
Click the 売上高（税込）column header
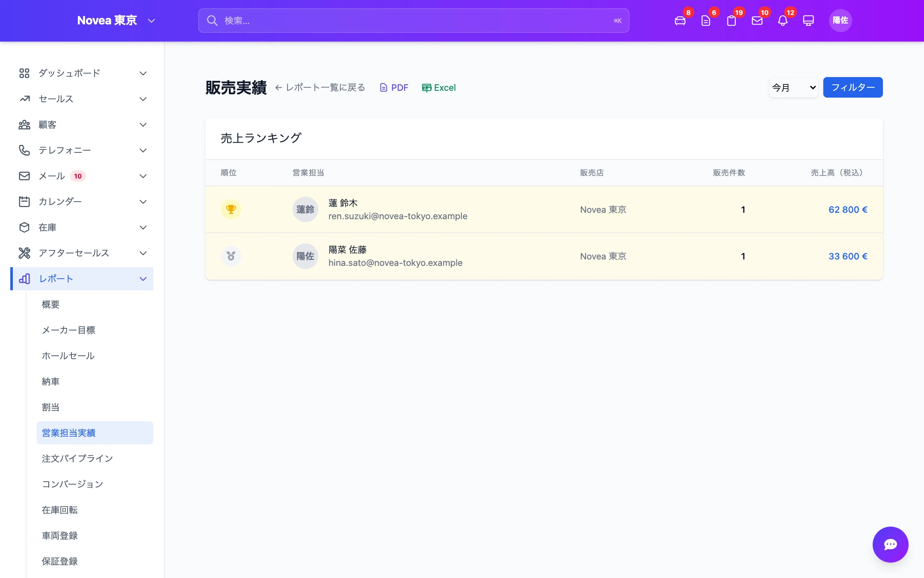pos(838,173)
